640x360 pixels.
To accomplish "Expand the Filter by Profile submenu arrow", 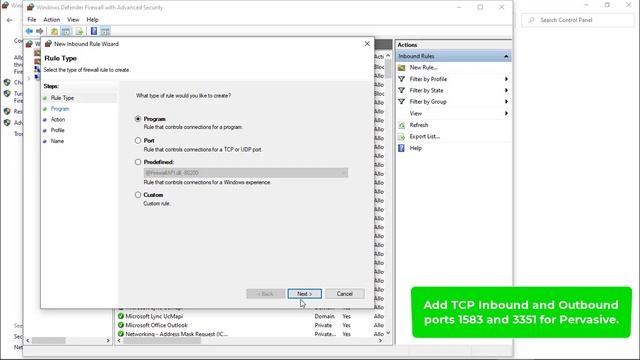I will [x=506, y=79].
